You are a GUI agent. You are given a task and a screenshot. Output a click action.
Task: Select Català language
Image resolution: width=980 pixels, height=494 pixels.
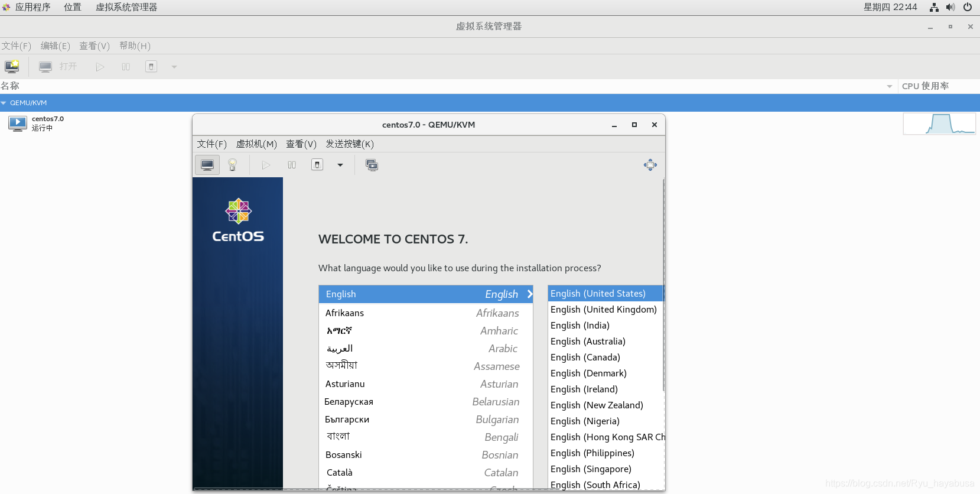(425, 473)
